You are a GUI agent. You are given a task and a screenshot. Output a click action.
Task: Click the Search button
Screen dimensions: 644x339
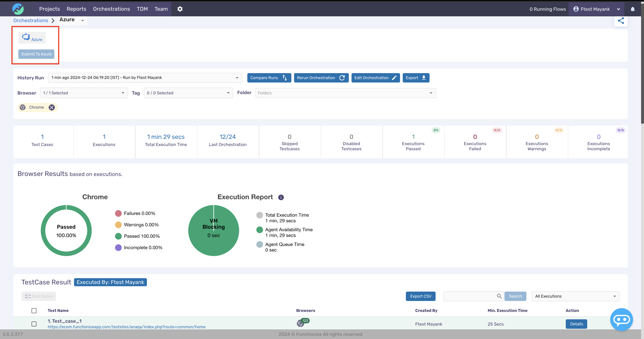tap(515, 296)
